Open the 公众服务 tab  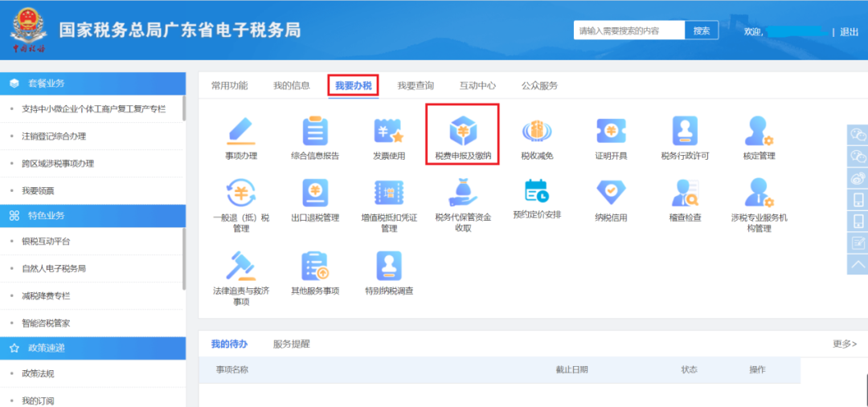click(x=539, y=86)
